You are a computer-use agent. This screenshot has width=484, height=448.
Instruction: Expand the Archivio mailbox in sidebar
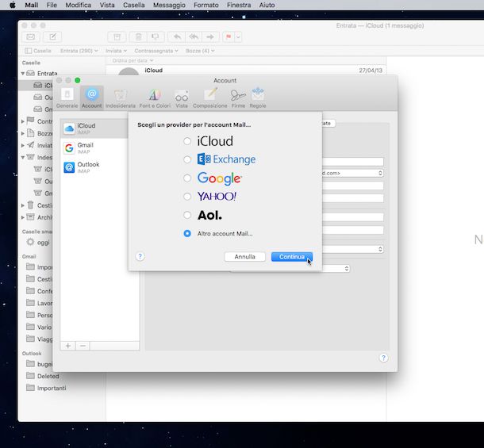tap(23, 217)
